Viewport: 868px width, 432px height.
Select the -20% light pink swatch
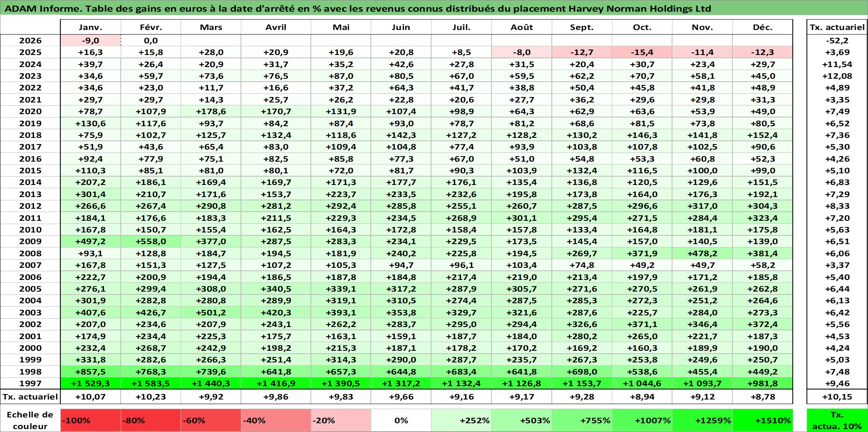pyautogui.click(x=341, y=420)
